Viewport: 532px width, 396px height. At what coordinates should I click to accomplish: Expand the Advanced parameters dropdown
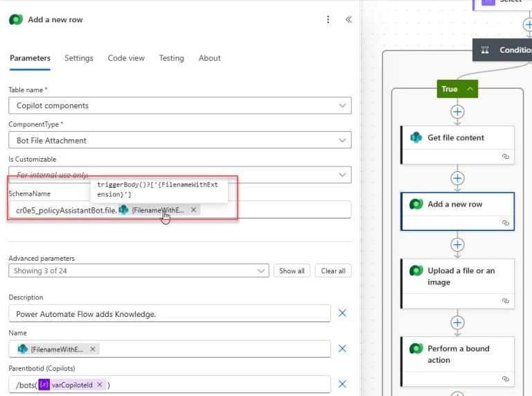[139, 270]
